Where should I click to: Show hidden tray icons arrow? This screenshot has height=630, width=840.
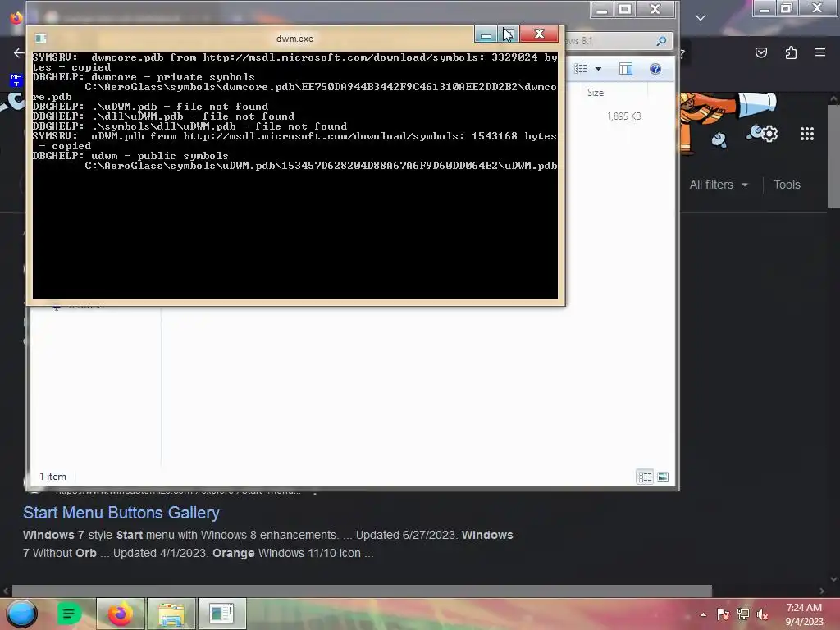point(703,614)
